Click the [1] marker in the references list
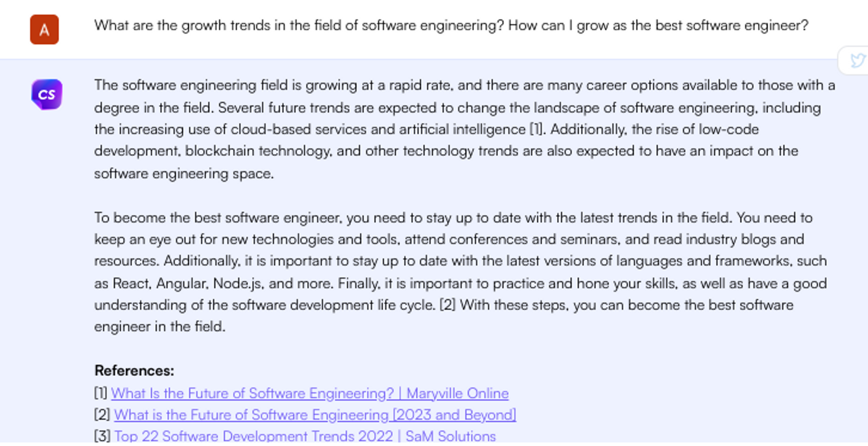This screenshot has height=446, width=868. (101, 393)
